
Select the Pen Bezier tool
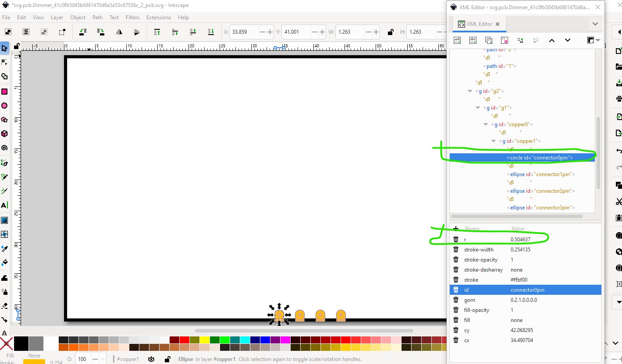point(4,163)
